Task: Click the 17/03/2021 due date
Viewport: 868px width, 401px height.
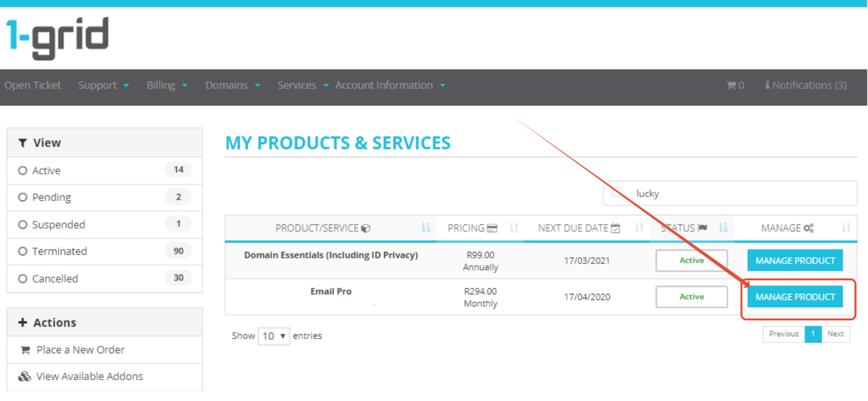Action: coord(587,261)
